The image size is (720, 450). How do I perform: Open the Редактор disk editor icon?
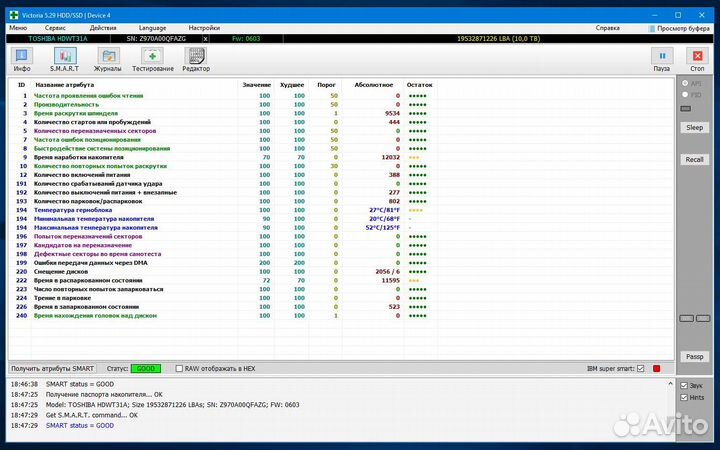[196, 59]
